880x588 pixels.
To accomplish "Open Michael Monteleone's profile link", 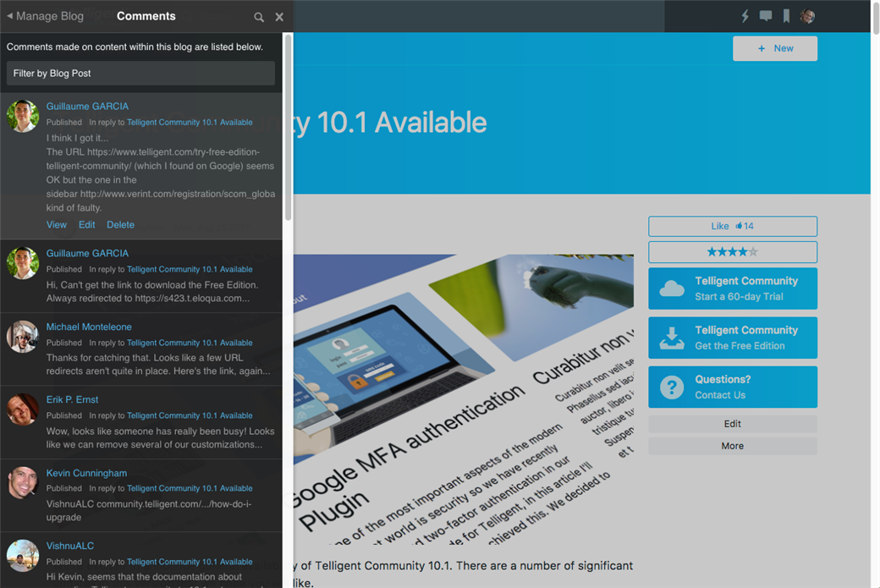I will coord(89,327).
